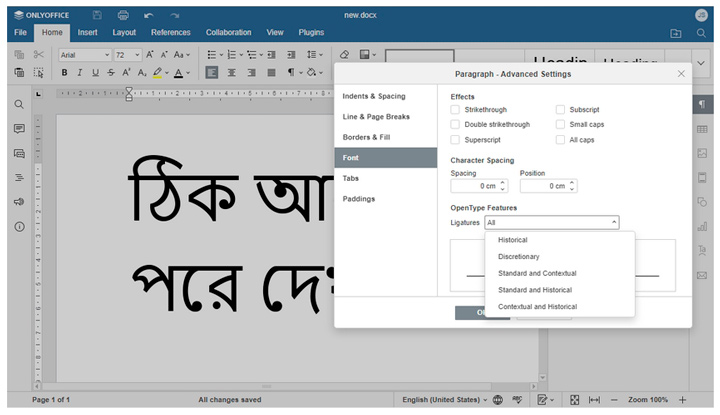The height and width of the screenshot is (415, 720).
Task: Enable the All caps checkbox
Action: click(560, 140)
